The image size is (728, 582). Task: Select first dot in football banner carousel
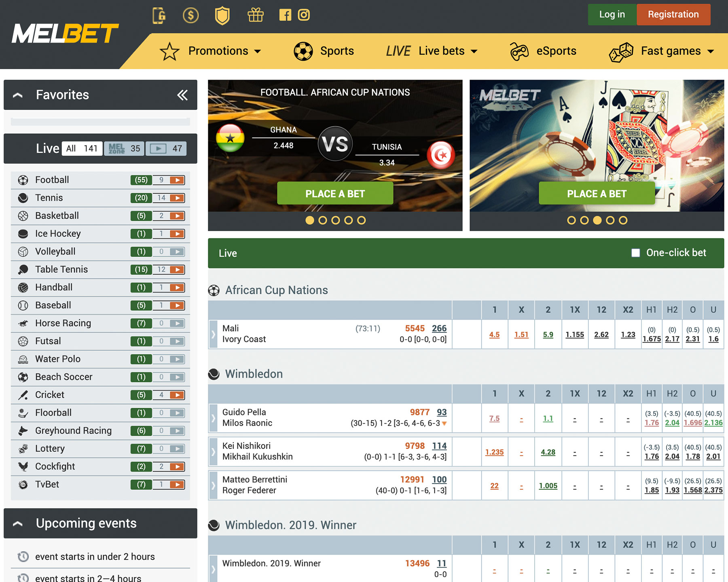(310, 220)
